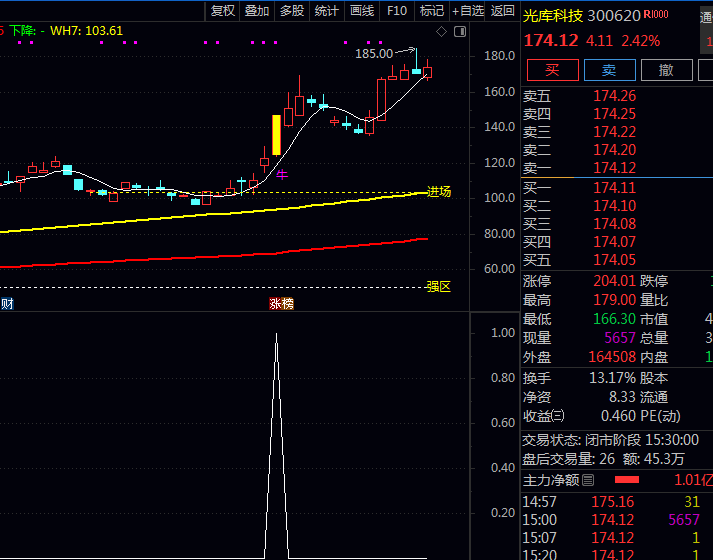Open the F10 company info
The width and height of the screenshot is (713, 560).
[x=397, y=11]
